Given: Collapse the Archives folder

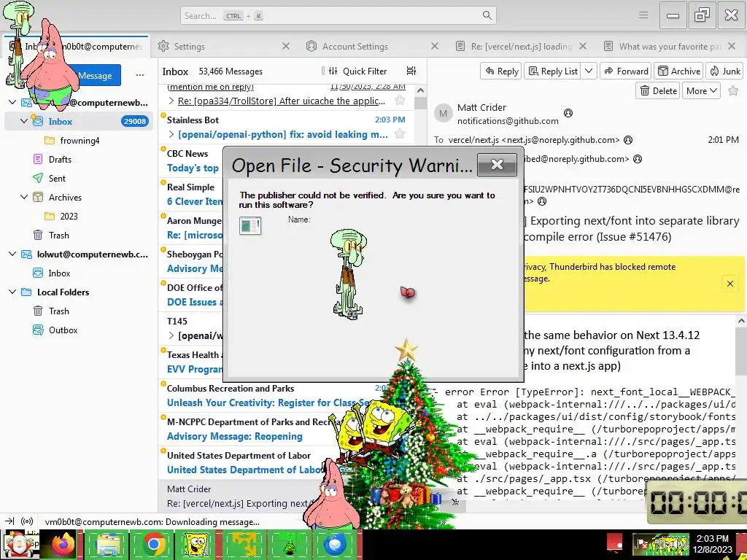Looking at the screenshot, I should pyautogui.click(x=24, y=197).
